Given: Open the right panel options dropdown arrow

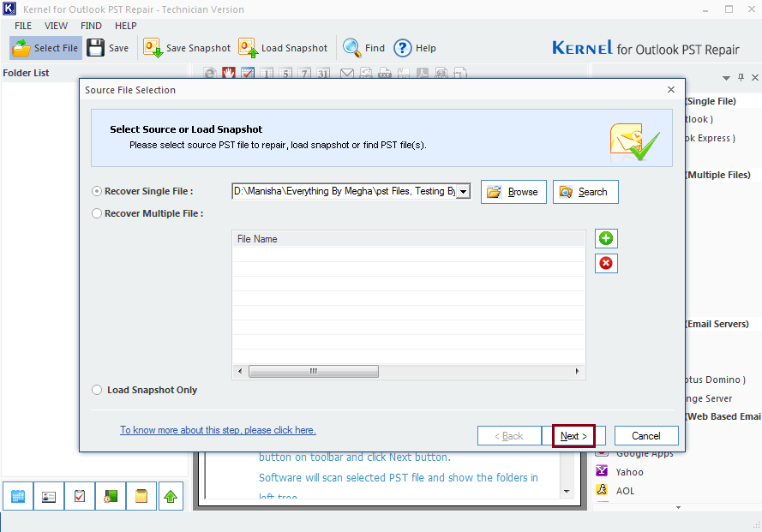Looking at the screenshot, I should click(x=726, y=78).
